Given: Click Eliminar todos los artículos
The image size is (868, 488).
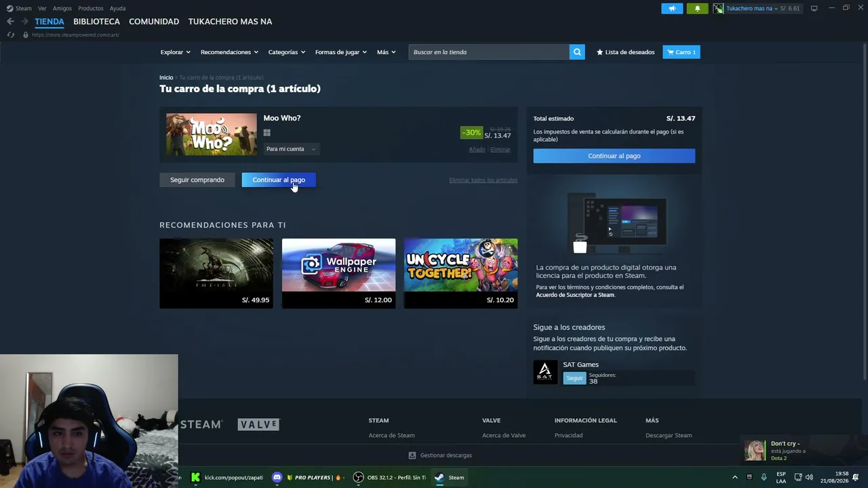Looking at the screenshot, I should [484, 180].
